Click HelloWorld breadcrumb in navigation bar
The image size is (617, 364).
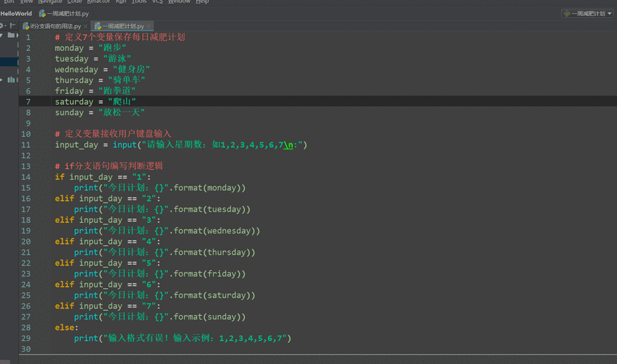point(16,13)
